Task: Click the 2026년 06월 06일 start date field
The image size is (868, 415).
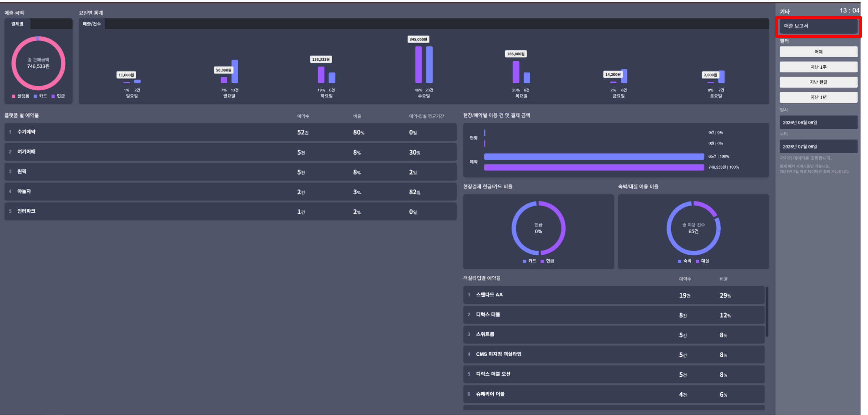Action: click(x=818, y=123)
